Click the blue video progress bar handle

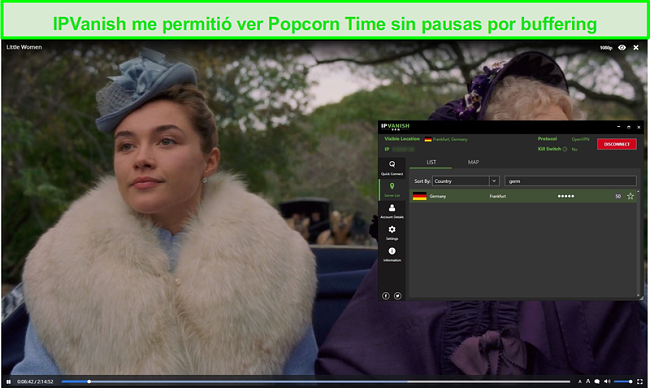(89, 381)
